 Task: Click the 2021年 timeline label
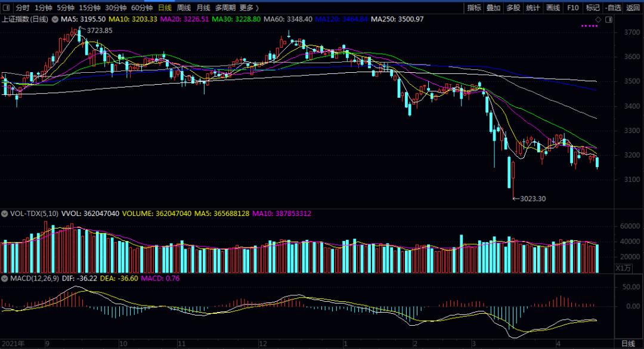click(13, 344)
